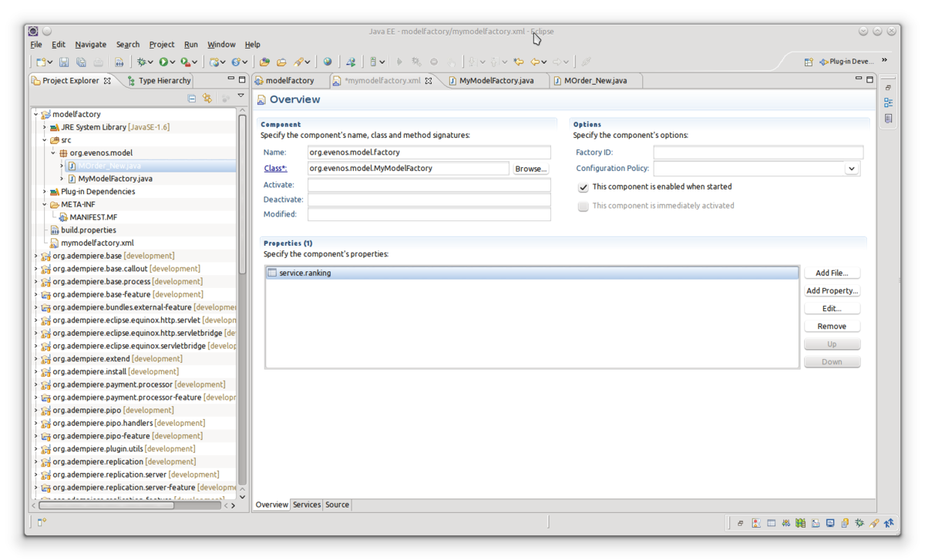
Task: Click the green Run button in toolbar
Action: coord(163,62)
